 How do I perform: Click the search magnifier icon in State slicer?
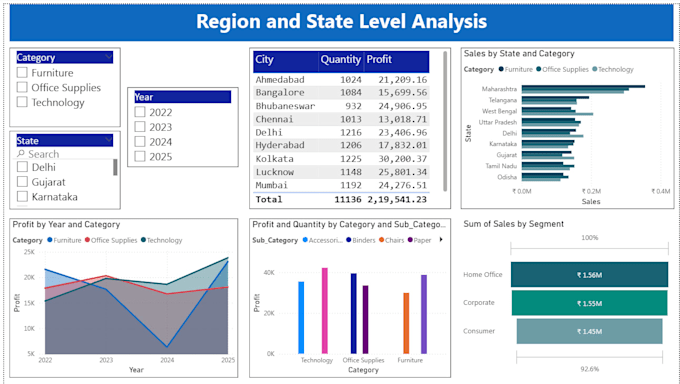pyautogui.click(x=21, y=154)
